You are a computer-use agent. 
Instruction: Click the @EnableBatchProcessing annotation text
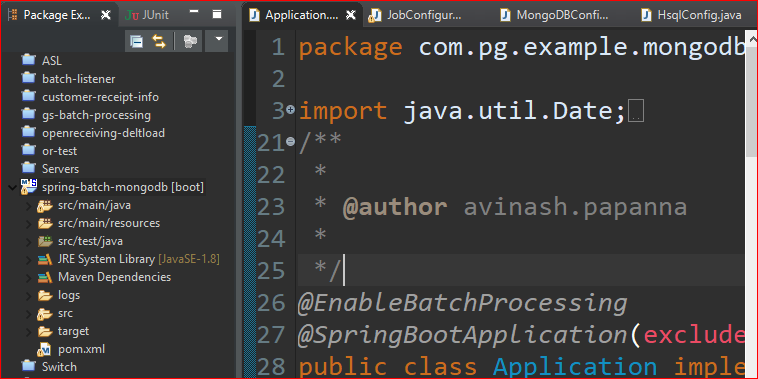click(463, 303)
